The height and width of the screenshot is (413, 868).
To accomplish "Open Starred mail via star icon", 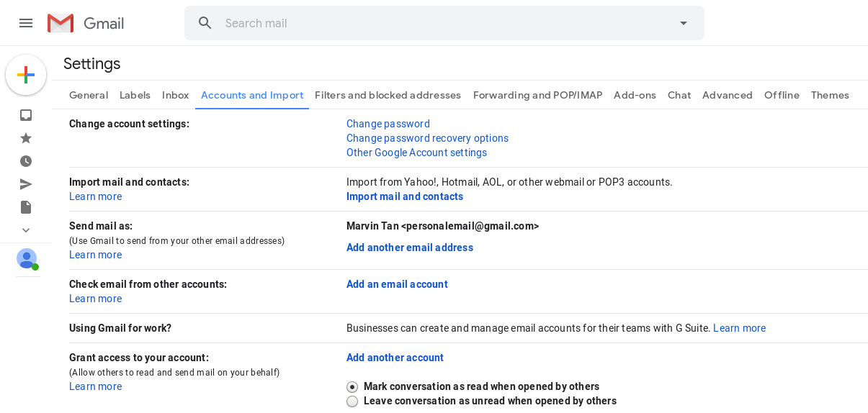I will [x=26, y=138].
